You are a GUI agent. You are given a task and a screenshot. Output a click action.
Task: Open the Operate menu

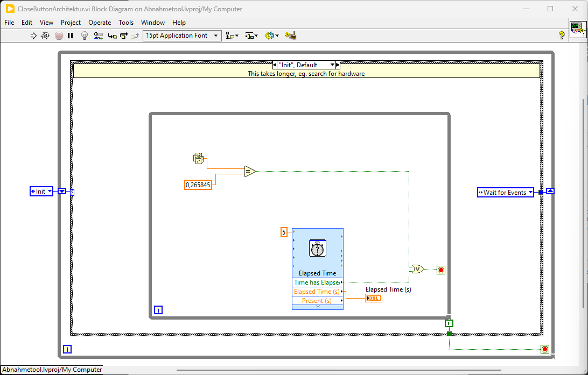click(x=100, y=23)
